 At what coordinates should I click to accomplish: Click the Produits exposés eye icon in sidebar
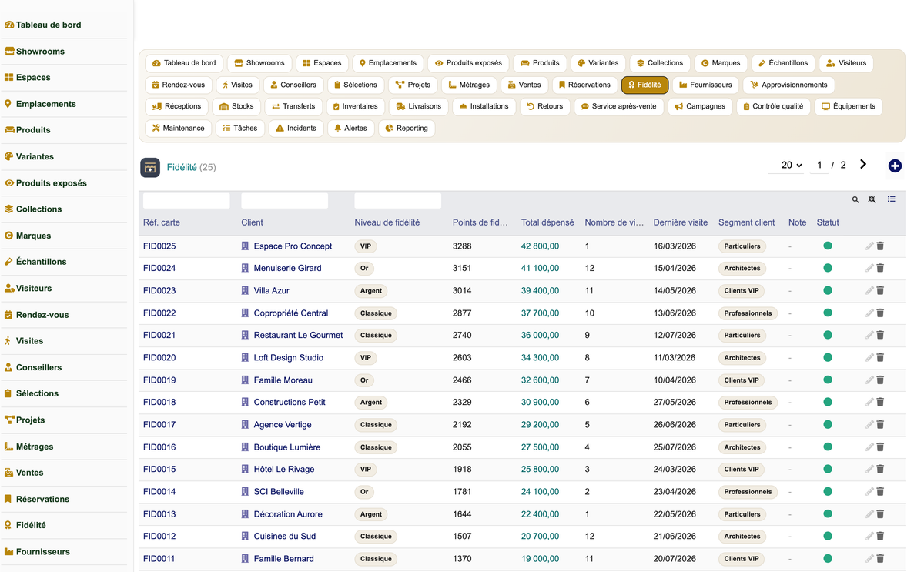tap(9, 183)
